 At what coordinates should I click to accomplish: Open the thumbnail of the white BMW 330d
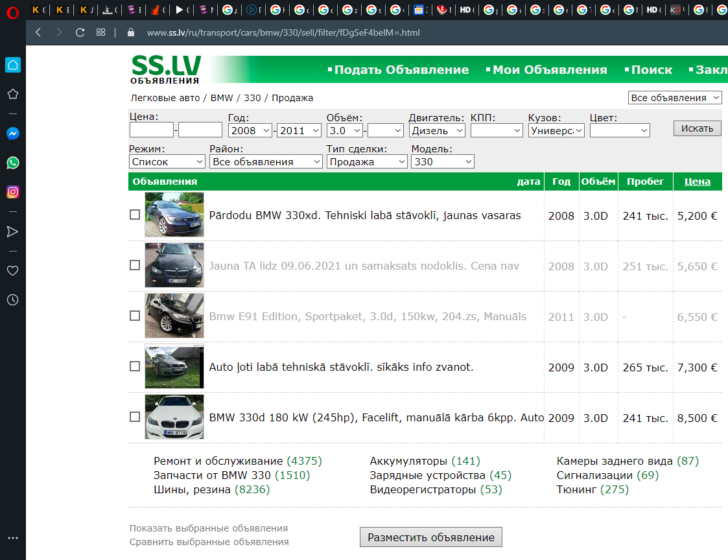click(174, 417)
